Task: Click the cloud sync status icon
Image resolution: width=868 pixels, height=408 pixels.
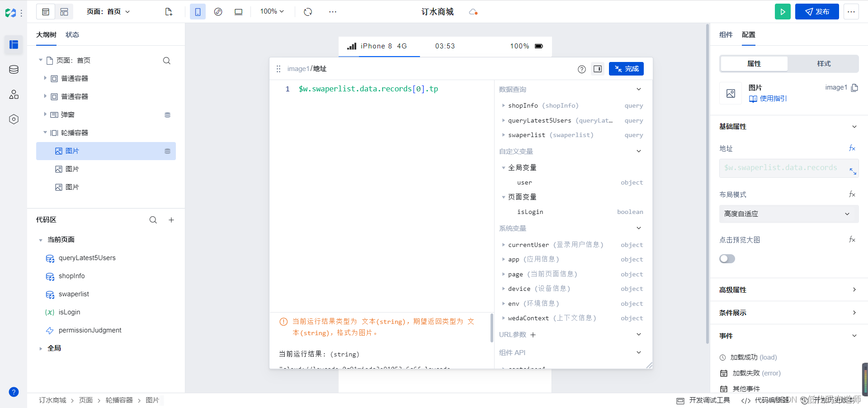Action: pos(473,12)
